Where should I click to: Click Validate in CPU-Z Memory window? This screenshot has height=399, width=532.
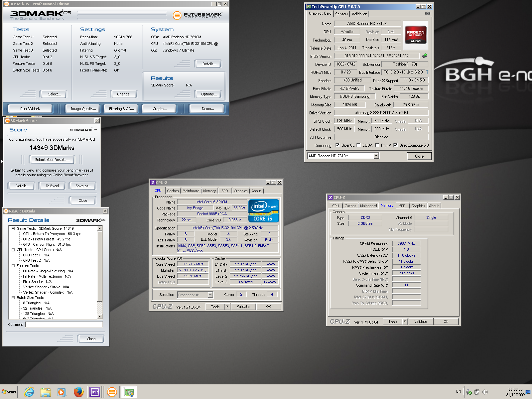[421, 322]
